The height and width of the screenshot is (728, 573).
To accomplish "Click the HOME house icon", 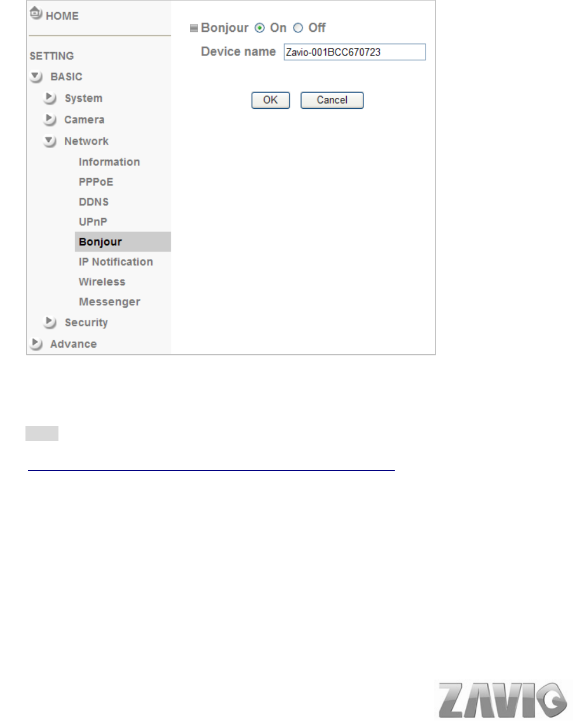I will tap(36, 13).
